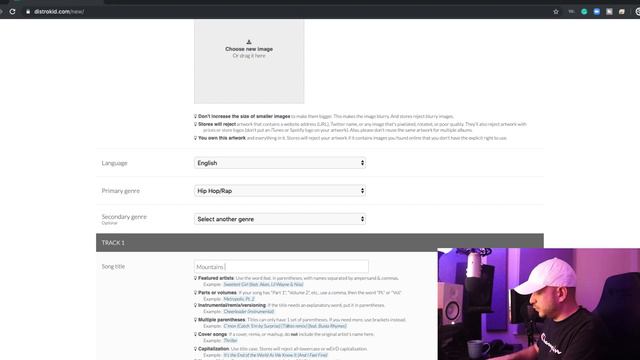Click the lightbulb icon beside Stores will reject
Viewport: 640px width, 360px height.
pos(195,124)
